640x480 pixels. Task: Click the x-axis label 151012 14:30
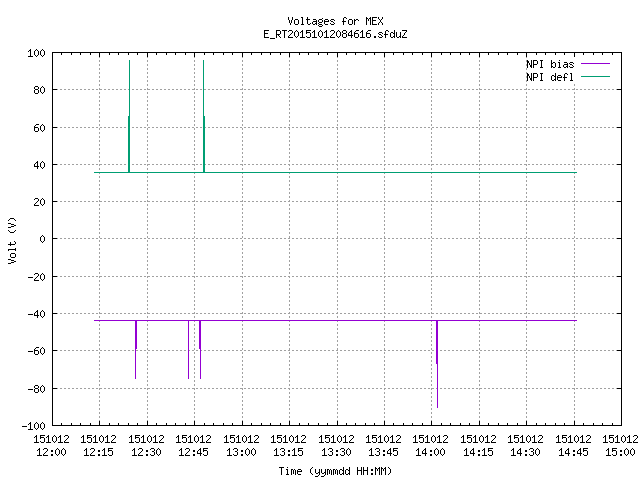coord(525,446)
